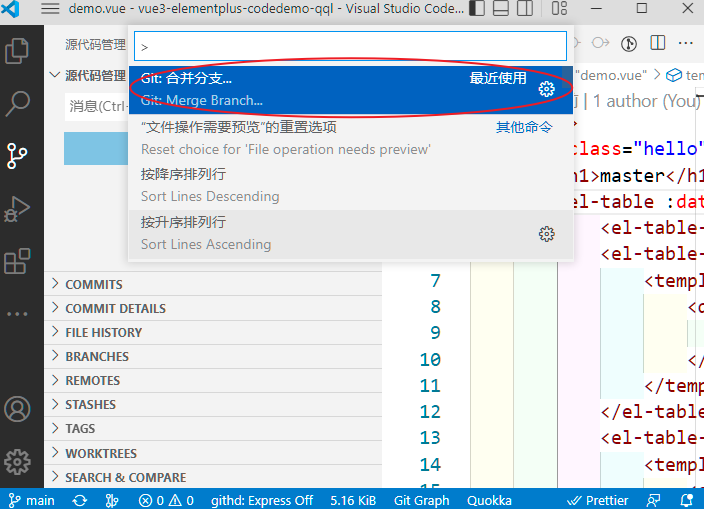Click the Git graph icon next to sync in the status bar
The width and height of the screenshot is (704, 509).
pyautogui.click(x=112, y=500)
